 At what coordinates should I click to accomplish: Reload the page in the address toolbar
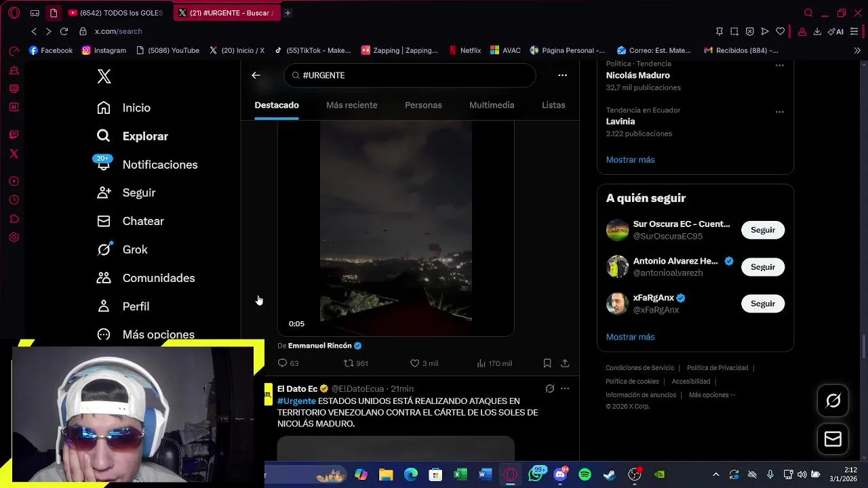64,31
